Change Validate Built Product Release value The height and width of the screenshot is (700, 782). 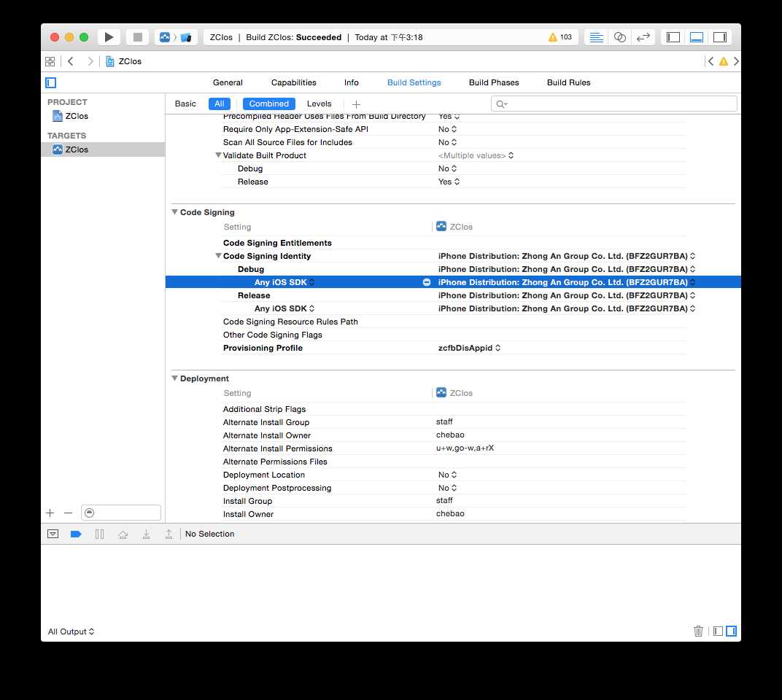449,182
